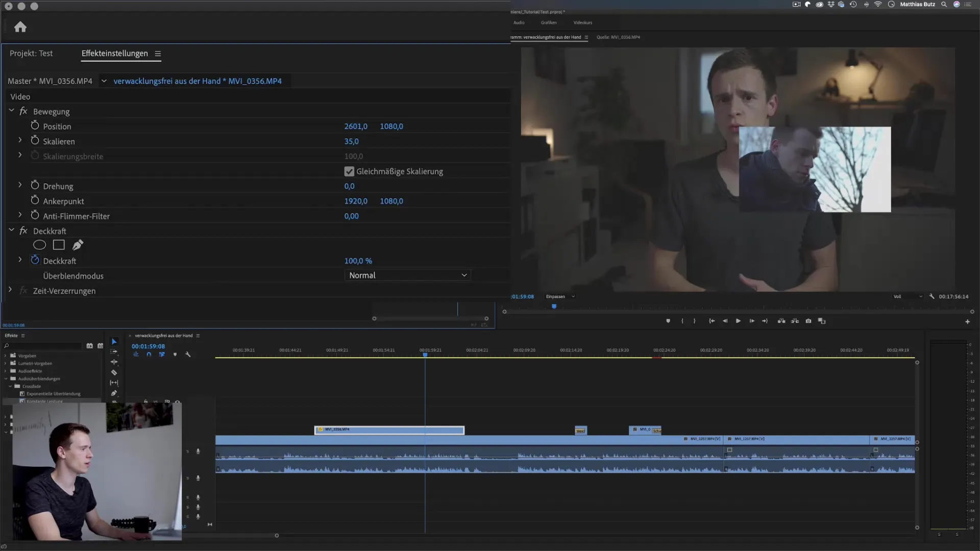Switch to the Grafiken workspace
Viewport: 980px width, 551px height.
click(x=549, y=22)
